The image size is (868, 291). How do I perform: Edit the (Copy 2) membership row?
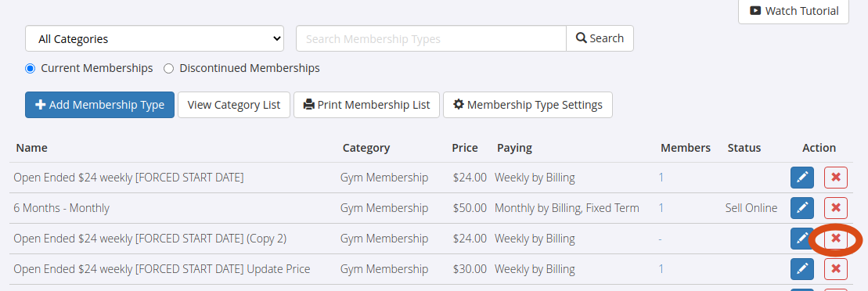tap(802, 239)
